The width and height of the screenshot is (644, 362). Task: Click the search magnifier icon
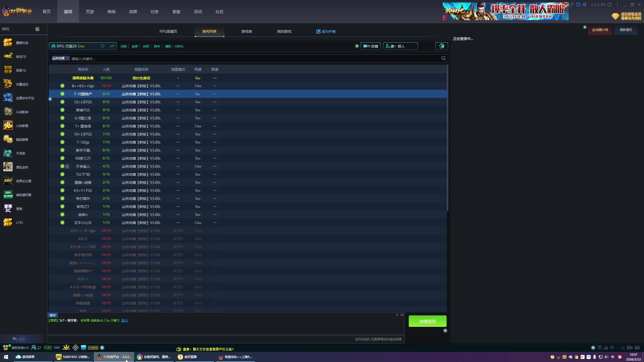point(443,58)
